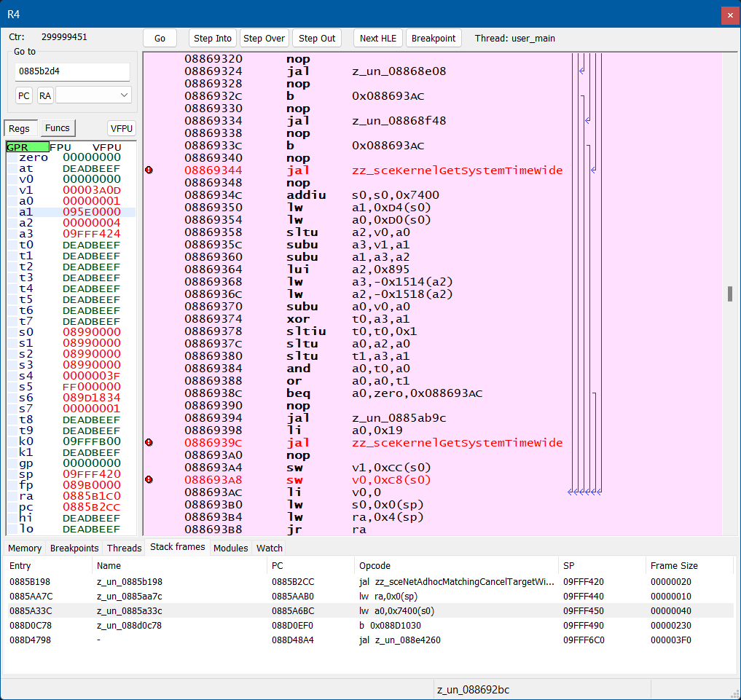
Task: Select register s5 value FF000000
Action: pos(92,387)
